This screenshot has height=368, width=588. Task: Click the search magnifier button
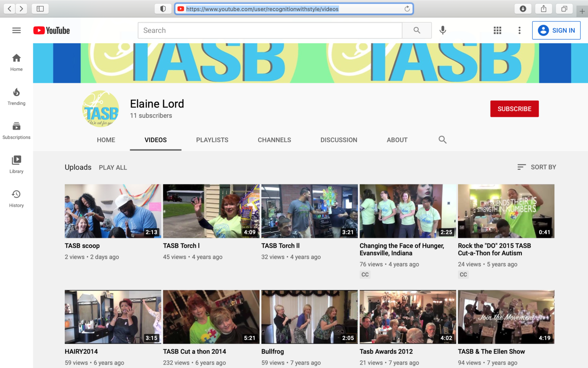click(416, 30)
